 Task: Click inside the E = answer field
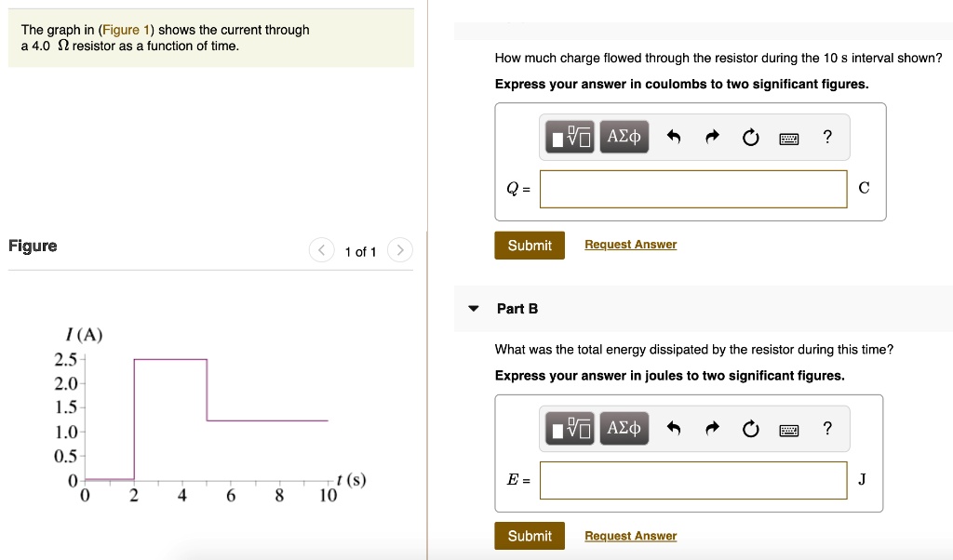pyautogui.click(x=692, y=480)
